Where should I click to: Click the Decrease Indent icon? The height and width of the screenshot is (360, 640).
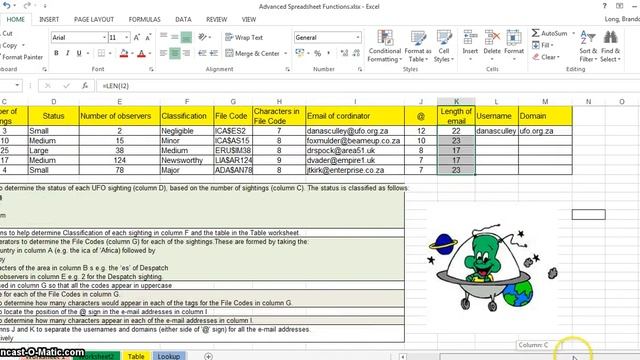(202, 53)
